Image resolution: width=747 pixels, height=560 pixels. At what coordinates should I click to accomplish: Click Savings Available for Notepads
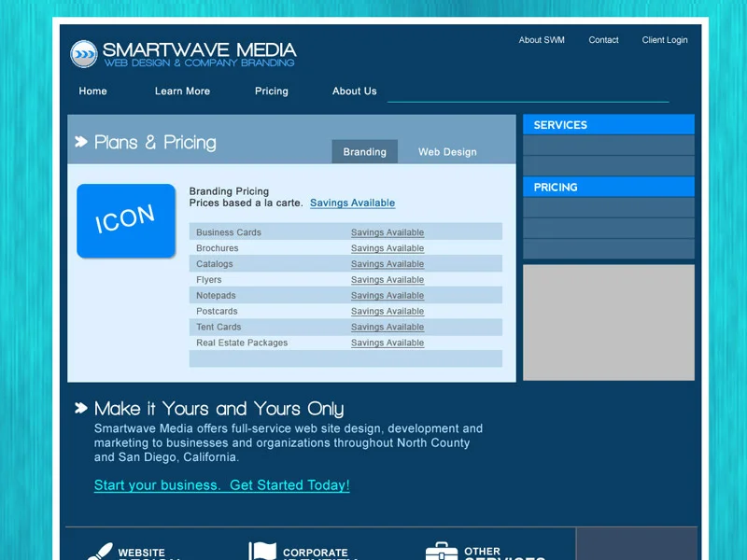[x=388, y=295]
